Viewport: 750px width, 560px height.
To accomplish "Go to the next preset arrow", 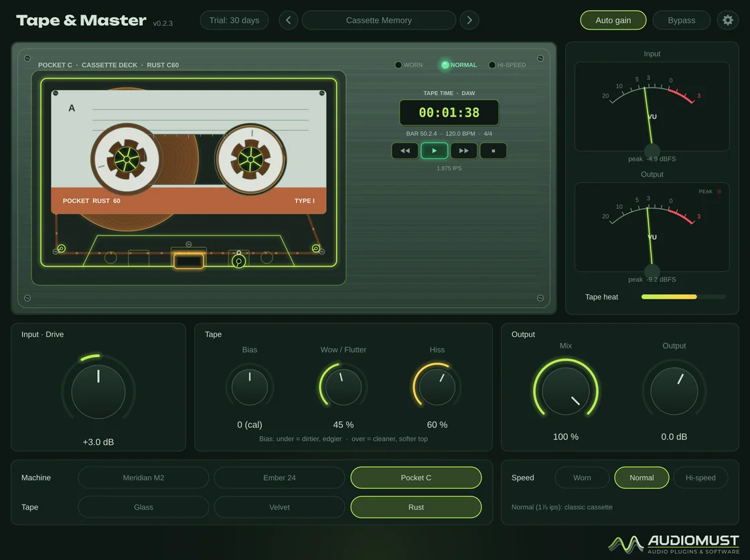I will click(x=469, y=20).
